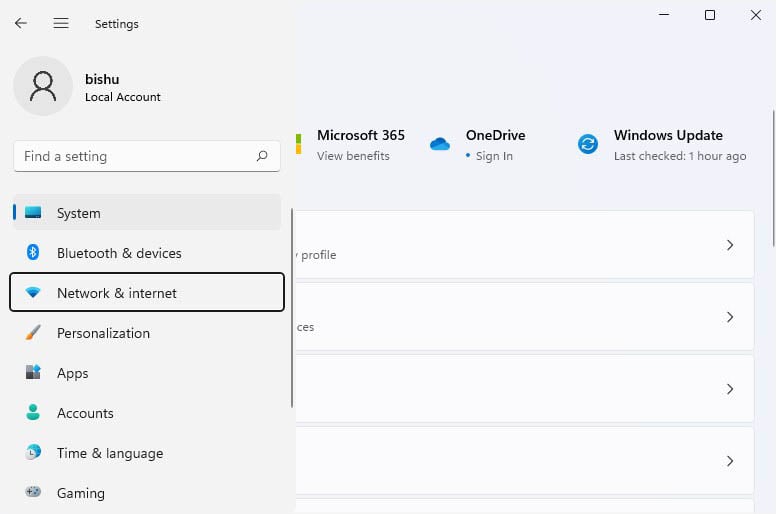Minimize the Settings window

tap(664, 15)
